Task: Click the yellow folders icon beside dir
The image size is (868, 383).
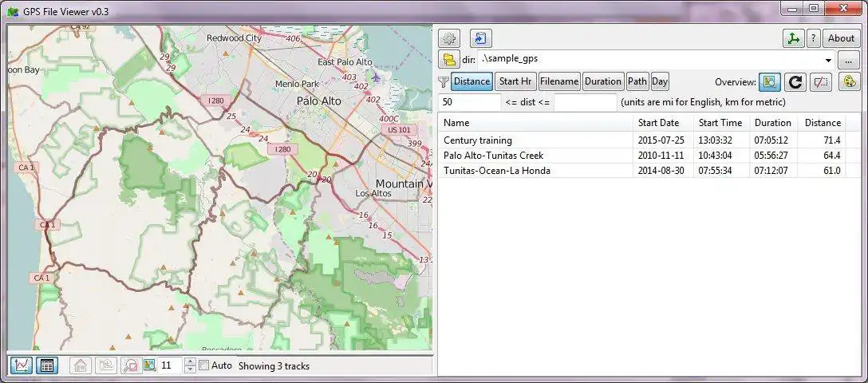Action: (x=449, y=59)
